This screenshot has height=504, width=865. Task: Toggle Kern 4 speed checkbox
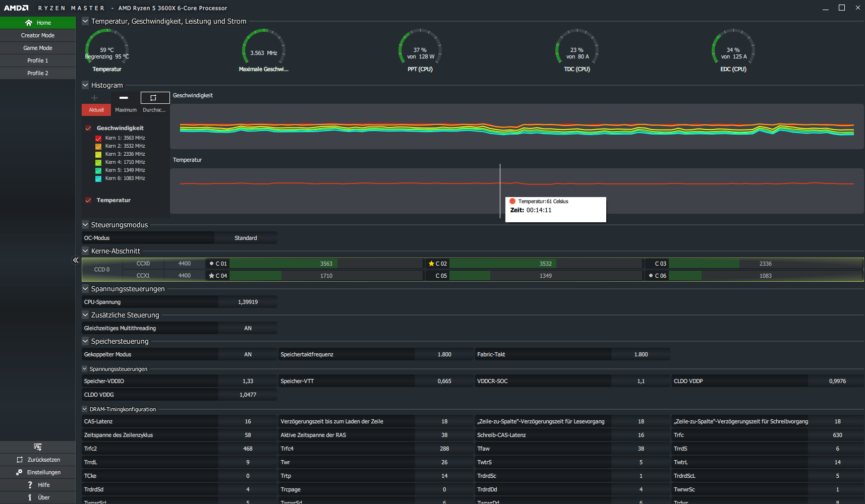point(98,162)
